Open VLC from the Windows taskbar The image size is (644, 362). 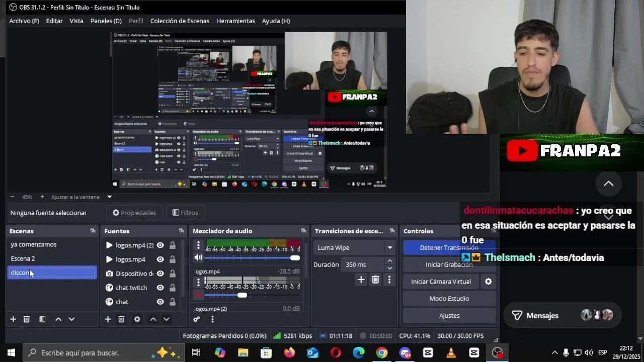[451, 352]
